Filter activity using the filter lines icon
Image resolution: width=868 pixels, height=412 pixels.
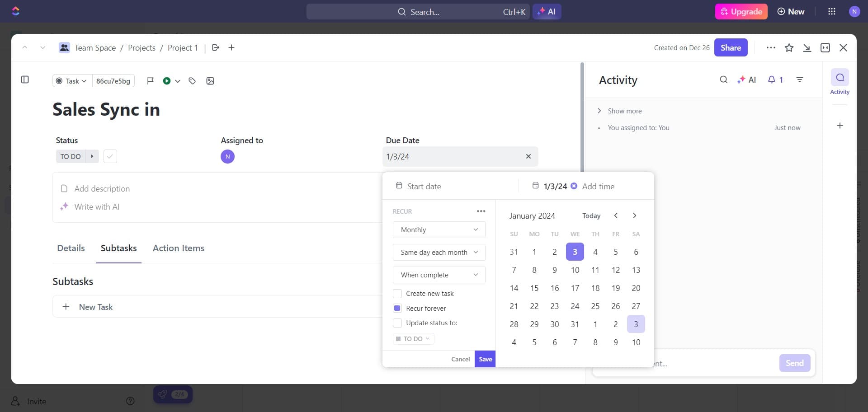(x=800, y=80)
